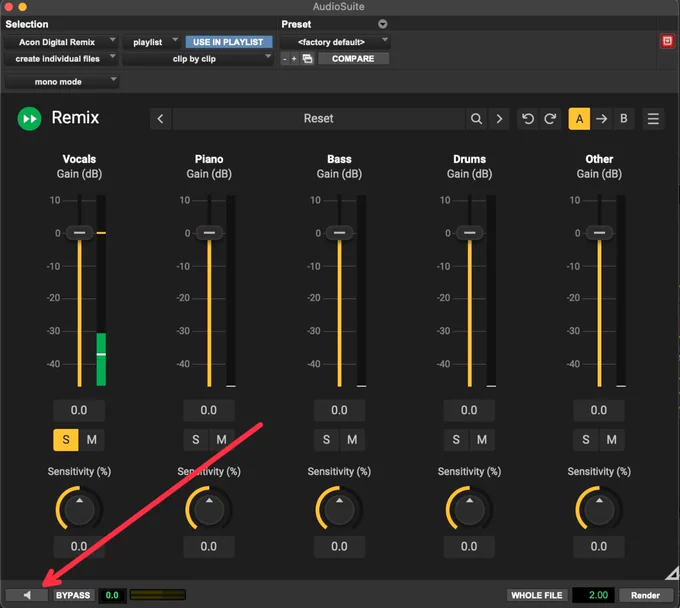Click Piano gain fader handle

pos(209,233)
